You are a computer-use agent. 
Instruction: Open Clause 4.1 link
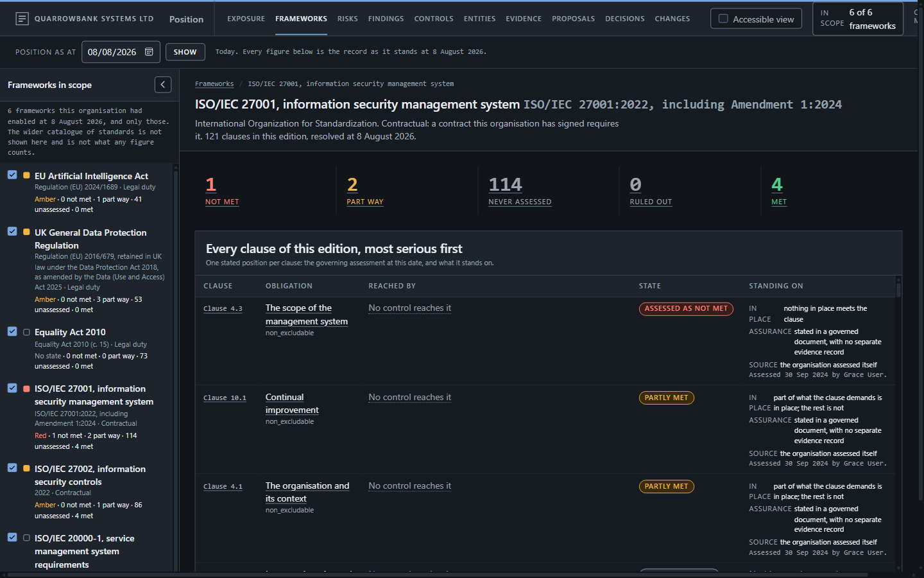click(x=223, y=487)
